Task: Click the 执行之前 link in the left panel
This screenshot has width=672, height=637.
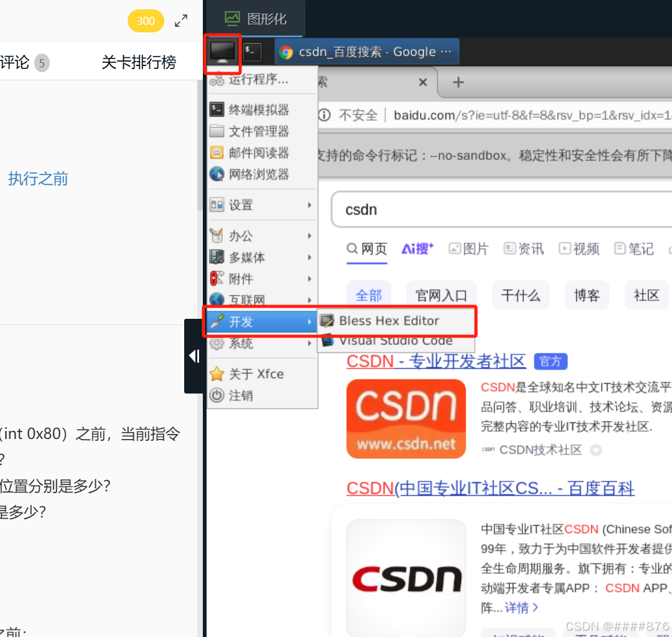Action: coord(37,179)
